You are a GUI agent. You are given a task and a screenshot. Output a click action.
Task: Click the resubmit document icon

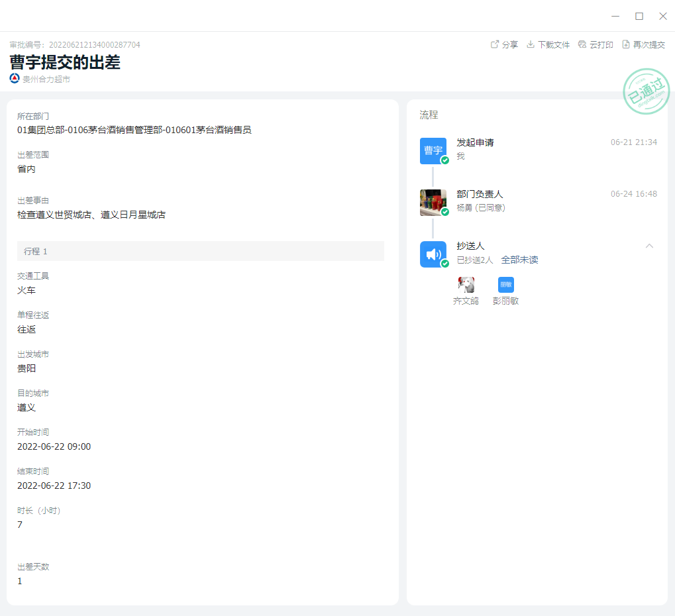tap(626, 44)
